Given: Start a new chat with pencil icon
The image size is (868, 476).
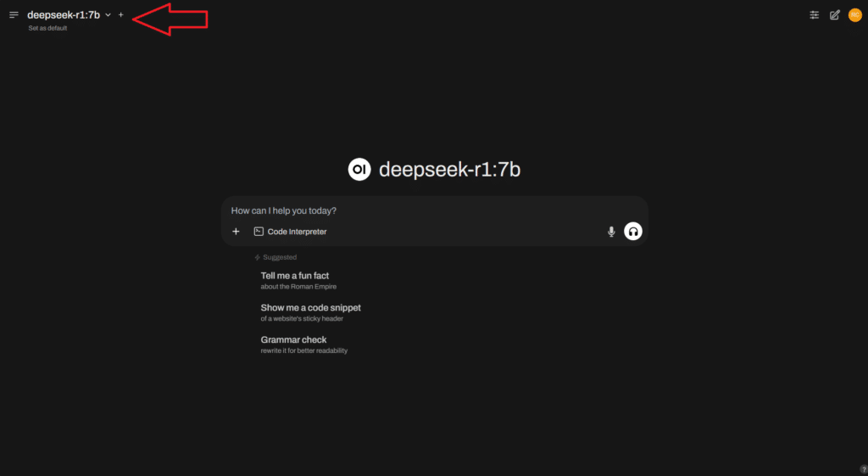Looking at the screenshot, I should 834,15.
